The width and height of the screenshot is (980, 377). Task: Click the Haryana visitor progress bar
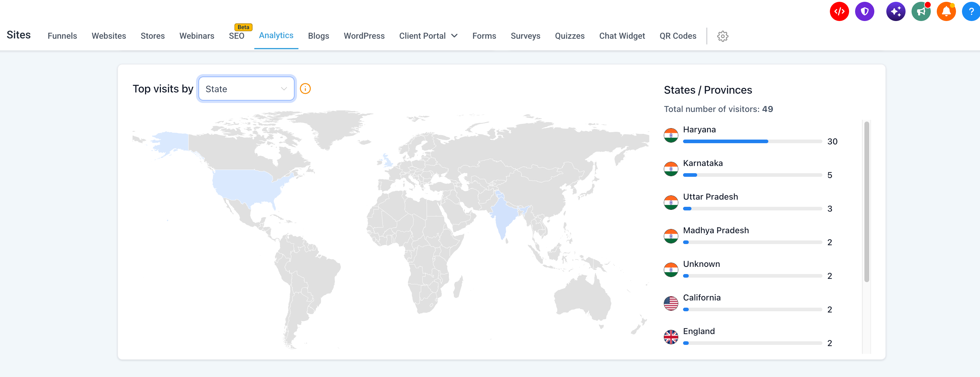click(x=752, y=141)
